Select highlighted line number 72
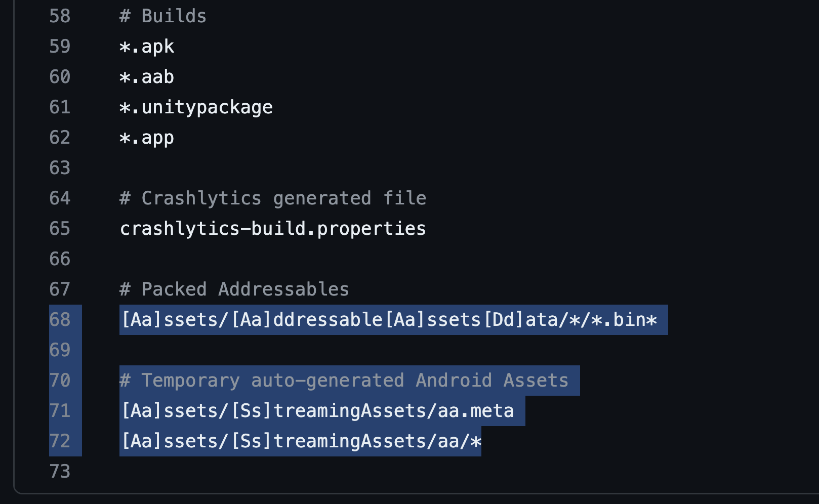Image resolution: width=819 pixels, height=504 pixels. click(60, 441)
